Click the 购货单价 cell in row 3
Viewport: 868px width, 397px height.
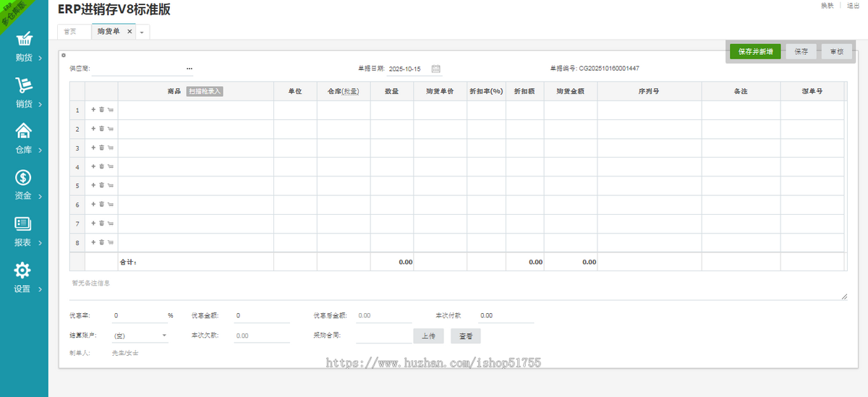tap(441, 148)
